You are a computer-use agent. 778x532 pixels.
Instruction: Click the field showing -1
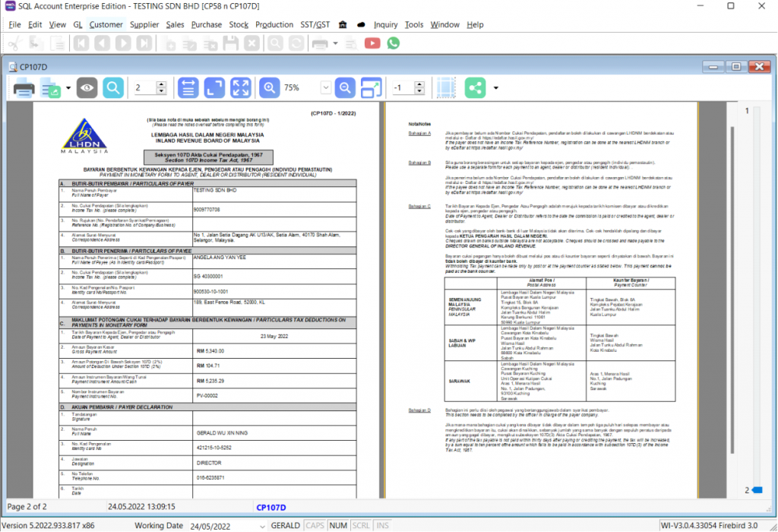(403, 88)
